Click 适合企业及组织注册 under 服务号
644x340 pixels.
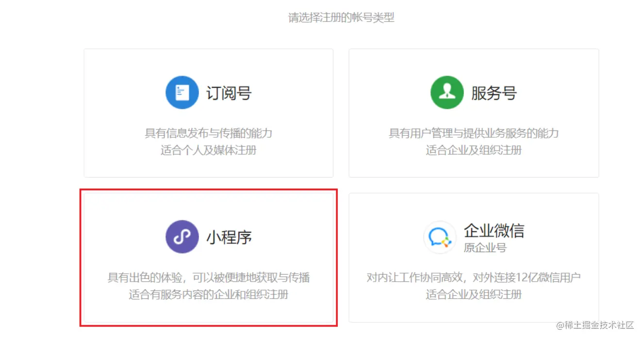point(474,150)
